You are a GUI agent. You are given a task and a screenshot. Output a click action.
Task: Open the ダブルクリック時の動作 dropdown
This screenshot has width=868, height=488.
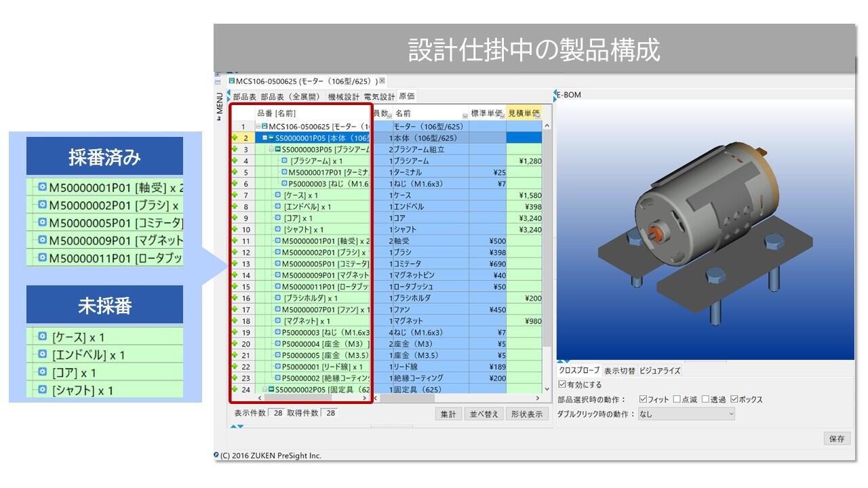(686, 413)
